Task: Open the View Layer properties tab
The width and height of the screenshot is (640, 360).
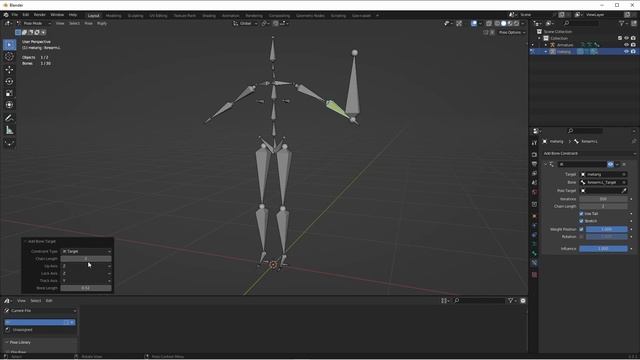Action: point(534,173)
